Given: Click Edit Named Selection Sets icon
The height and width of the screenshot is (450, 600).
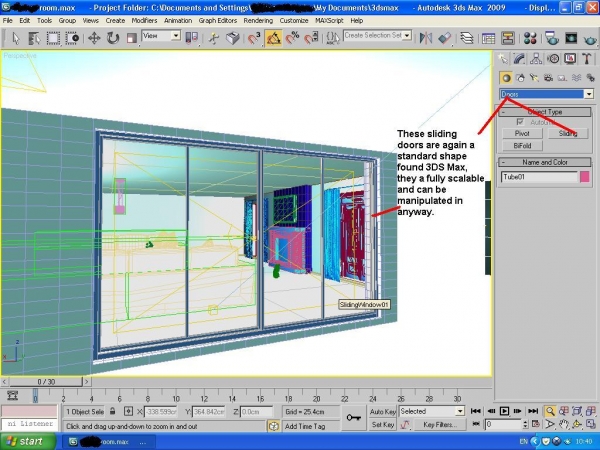Looking at the screenshot, I should 333,38.
